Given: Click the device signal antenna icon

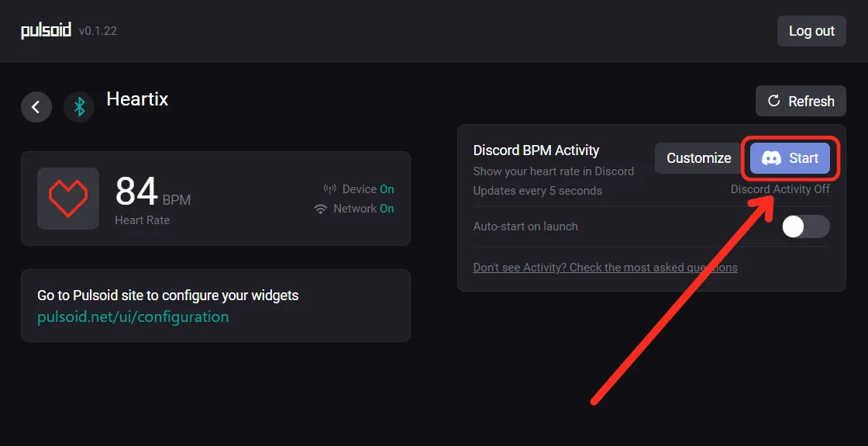Looking at the screenshot, I should 329,189.
